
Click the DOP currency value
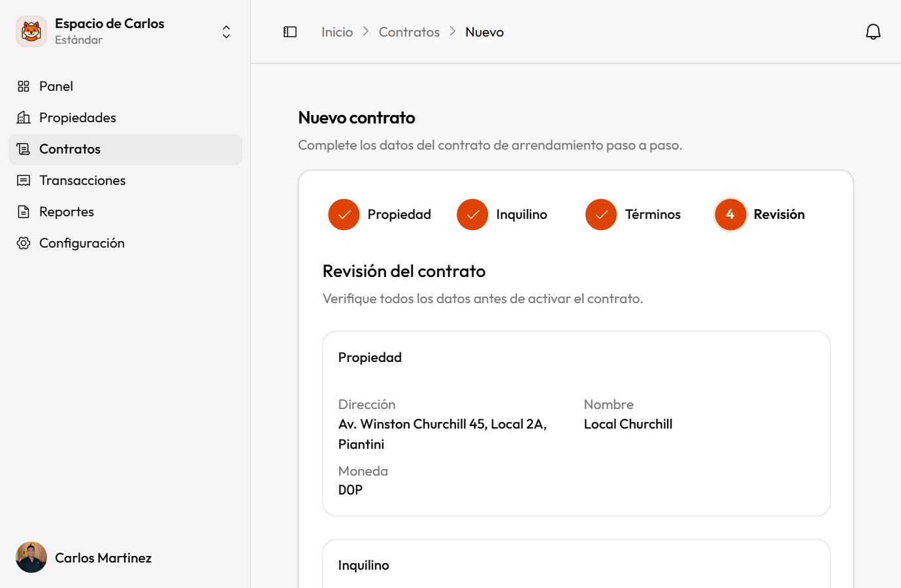pos(350,490)
